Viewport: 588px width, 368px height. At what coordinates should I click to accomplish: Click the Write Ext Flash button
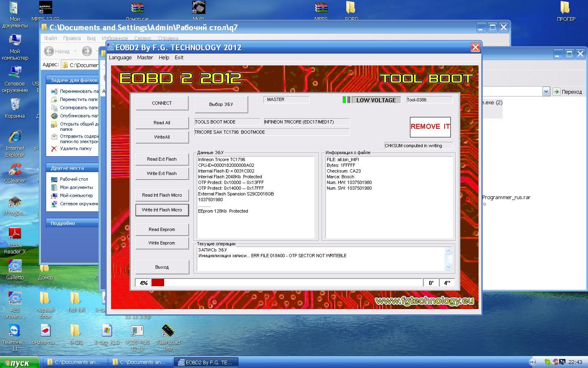162,173
